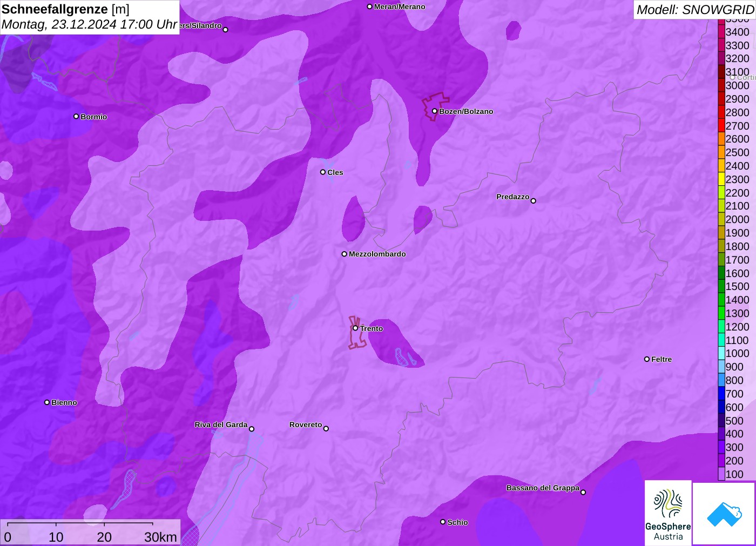Click the Riva del Garda marker

252,429
